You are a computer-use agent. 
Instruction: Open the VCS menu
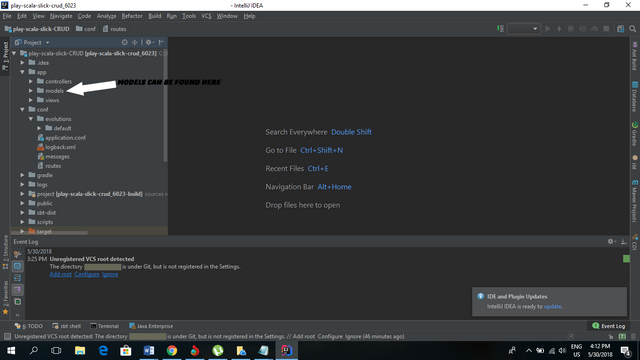point(206,16)
